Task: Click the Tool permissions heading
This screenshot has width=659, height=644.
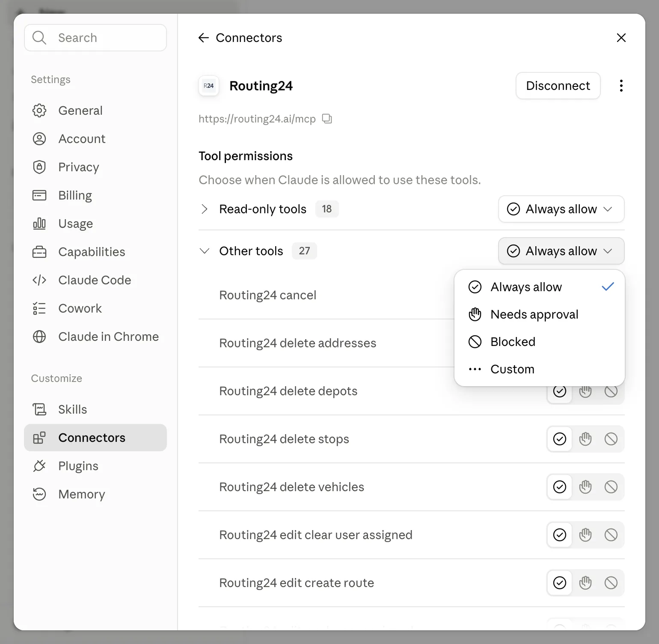Action: coord(246,156)
